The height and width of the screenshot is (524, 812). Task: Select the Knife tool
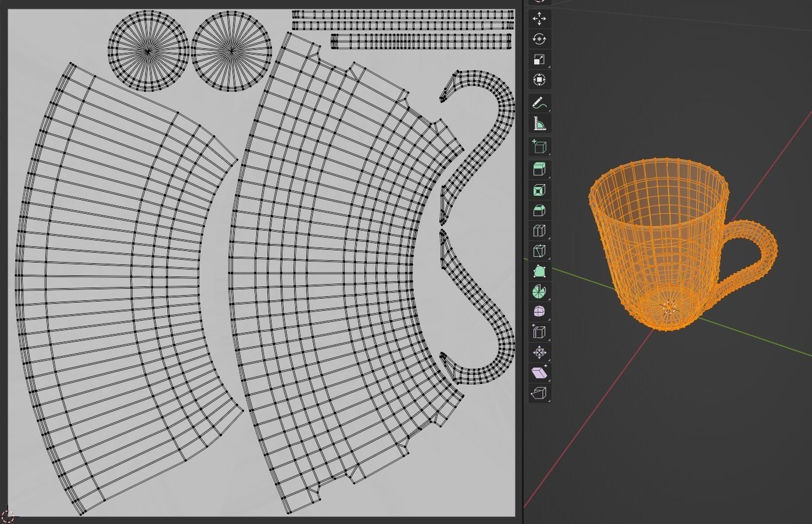[539, 251]
